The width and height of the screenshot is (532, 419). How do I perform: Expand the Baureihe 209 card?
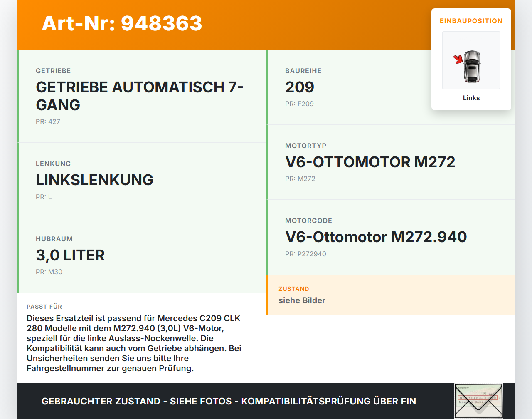pos(300,87)
